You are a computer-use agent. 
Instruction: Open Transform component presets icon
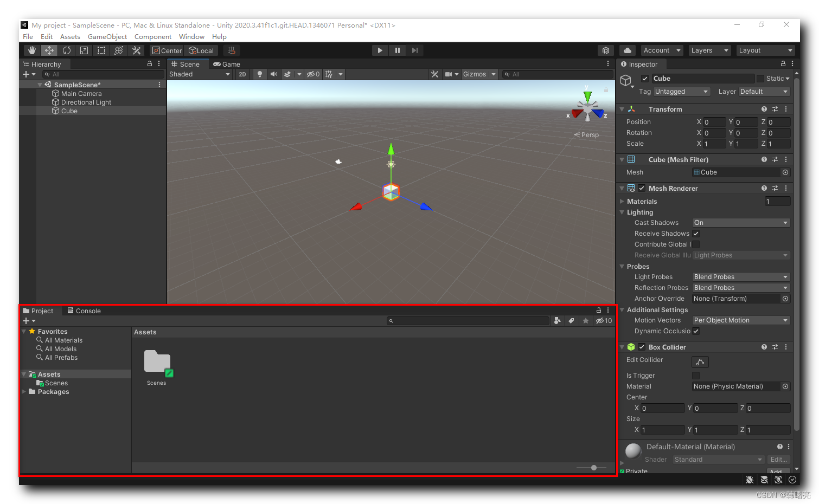[775, 109]
